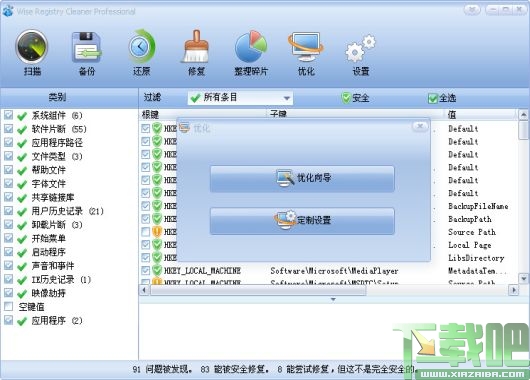The image size is (530, 380).
Task: Click shield icon on MediaPlayer row
Action: tap(156, 270)
